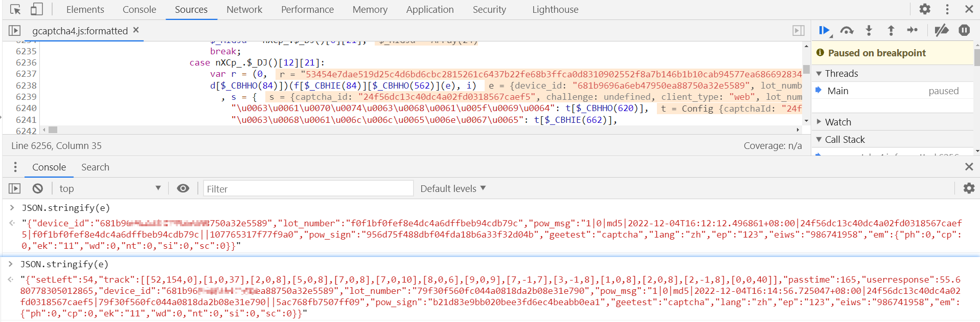
Task: Step over next function call
Action: pos(847,31)
